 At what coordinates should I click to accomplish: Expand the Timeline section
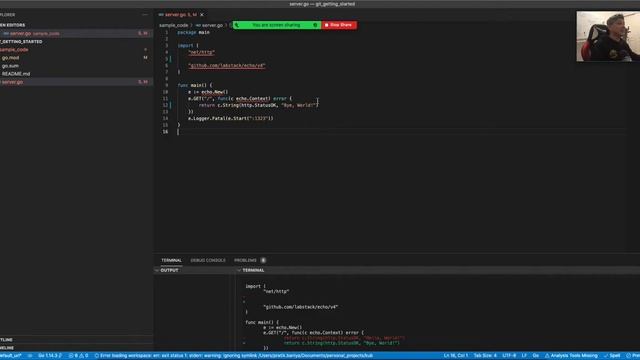coord(76,348)
